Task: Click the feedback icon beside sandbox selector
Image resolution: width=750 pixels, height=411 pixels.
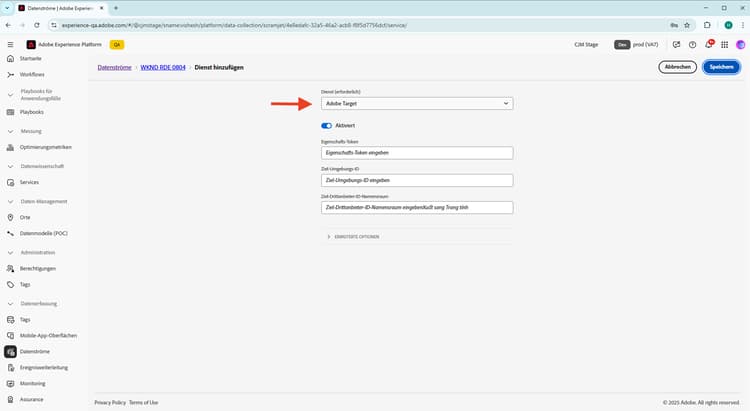Action: [x=676, y=44]
